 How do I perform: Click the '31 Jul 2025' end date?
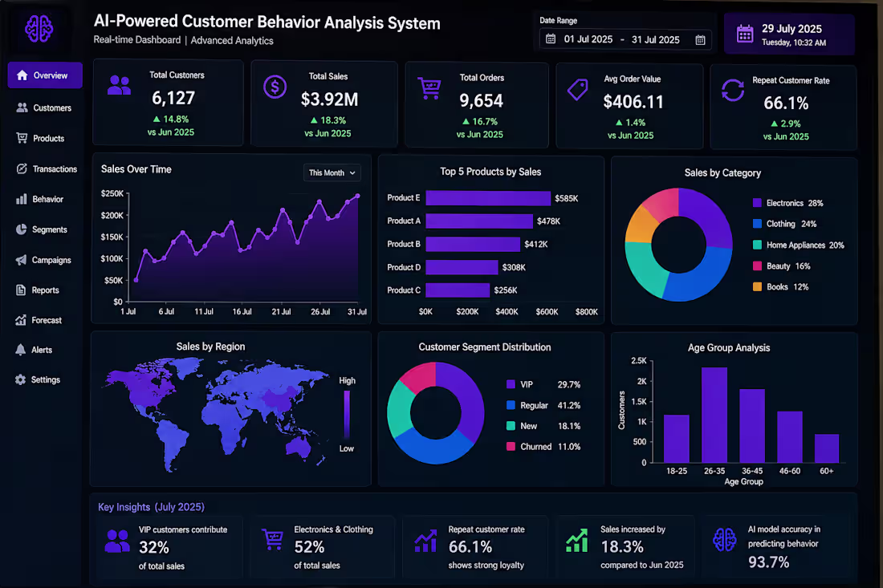point(656,40)
